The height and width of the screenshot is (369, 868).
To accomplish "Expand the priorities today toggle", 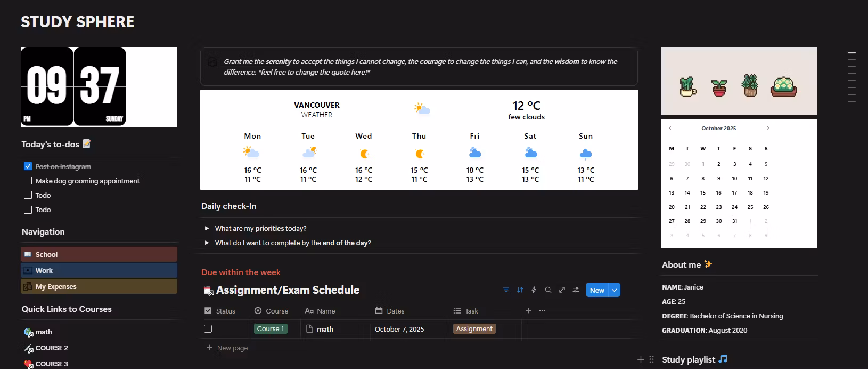I will coord(207,228).
